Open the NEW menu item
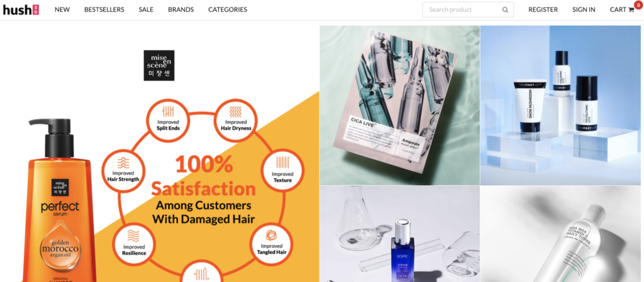Viewport: 644px width, 282px height. (x=62, y=9)
